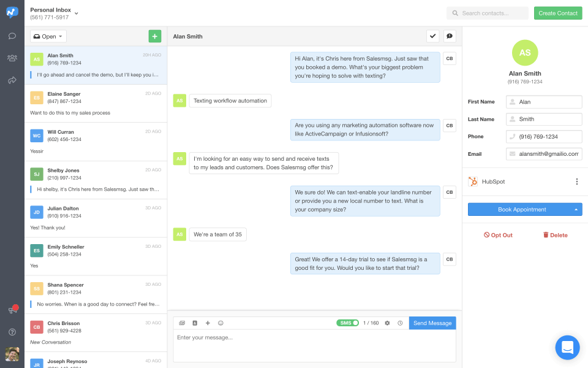Screen dimensions: 588x368
Task: Open the conversation notes bubble icon
Action: click(x=450, y=36)
